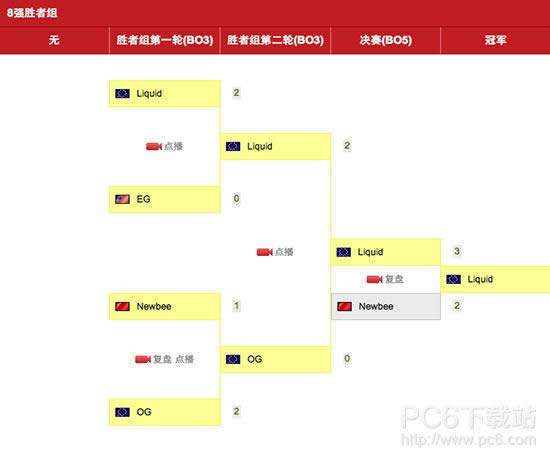The height and width of the screenshot is (450, 550).
Task: Click video icon between Newbee and OG
Action: (x=143, y=359)
